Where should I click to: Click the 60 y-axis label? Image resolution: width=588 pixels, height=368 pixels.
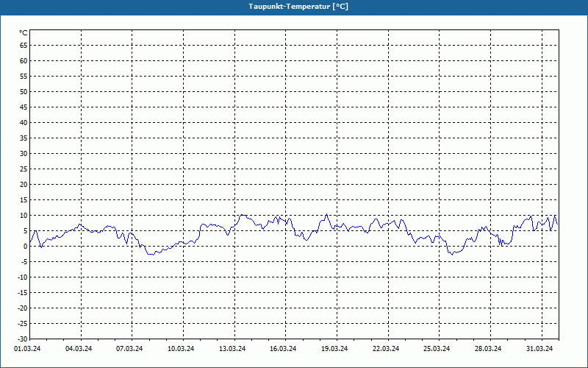tap(24, 61)
